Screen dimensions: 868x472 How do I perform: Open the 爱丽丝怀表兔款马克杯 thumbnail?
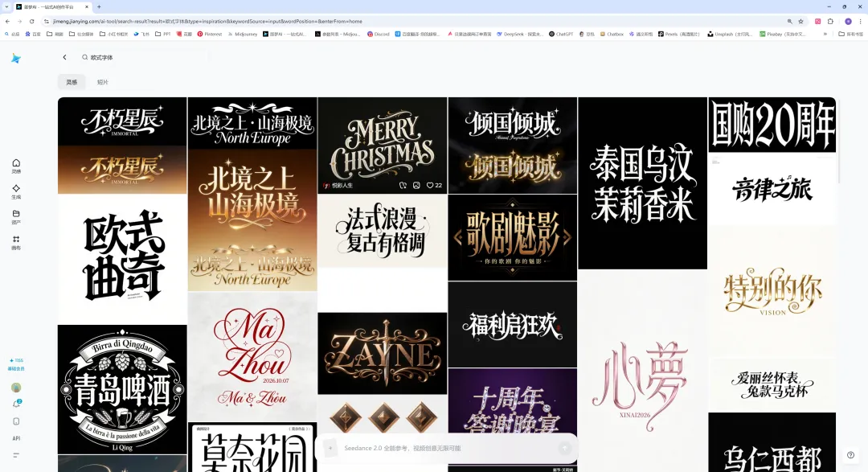pos(772,385)
